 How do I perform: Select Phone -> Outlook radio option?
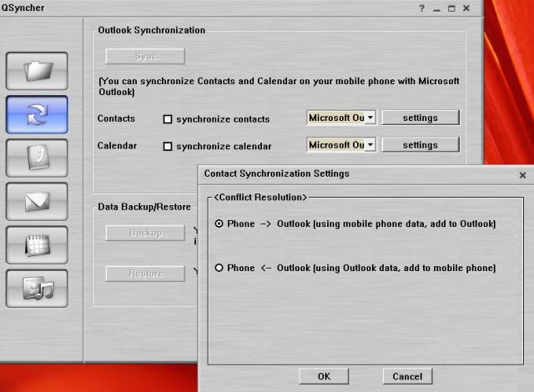coord(219,224)
